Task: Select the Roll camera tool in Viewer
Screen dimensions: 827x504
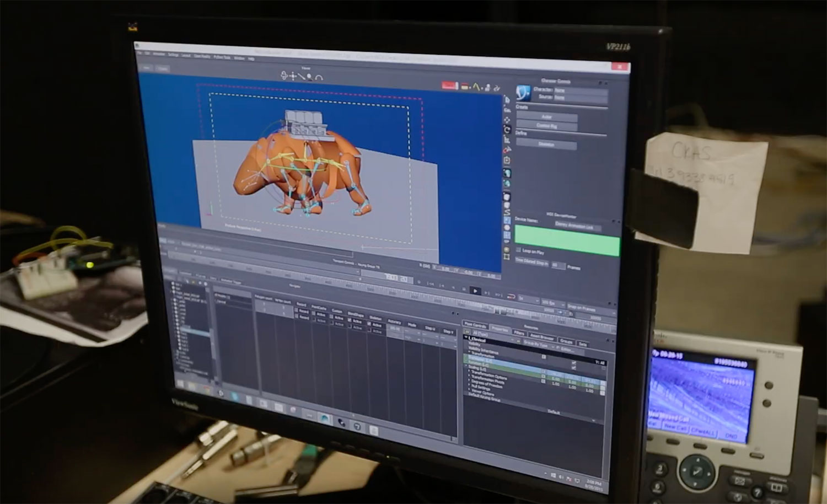Action: 319,78
